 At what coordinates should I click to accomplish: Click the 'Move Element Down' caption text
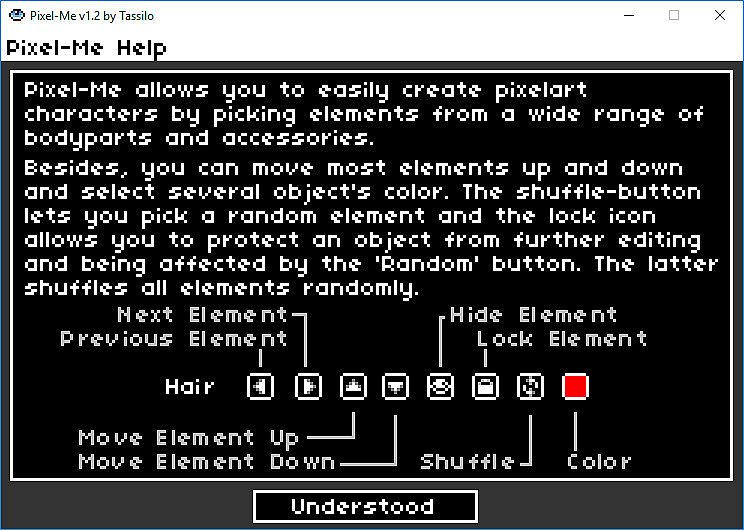click(207, 461)
